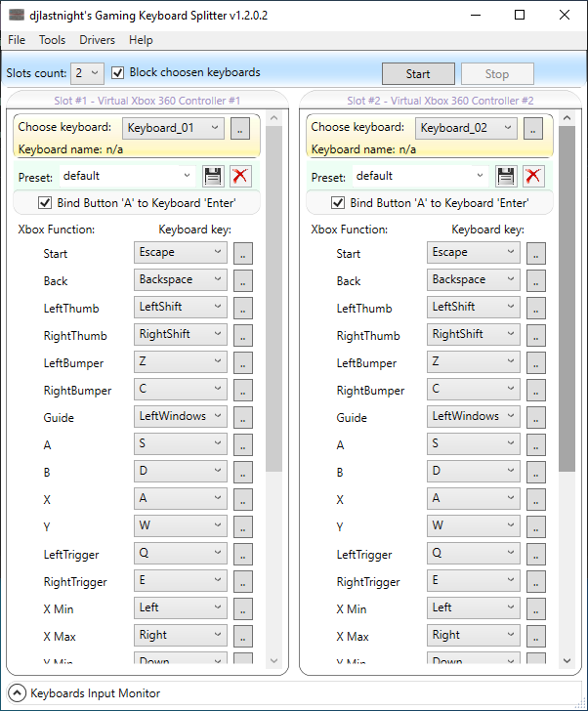The width and height of the screenshot is (588, 711).
Task: Detect key button for X in Slot #2
Action: pyautogui.click(x=536, y=499)
